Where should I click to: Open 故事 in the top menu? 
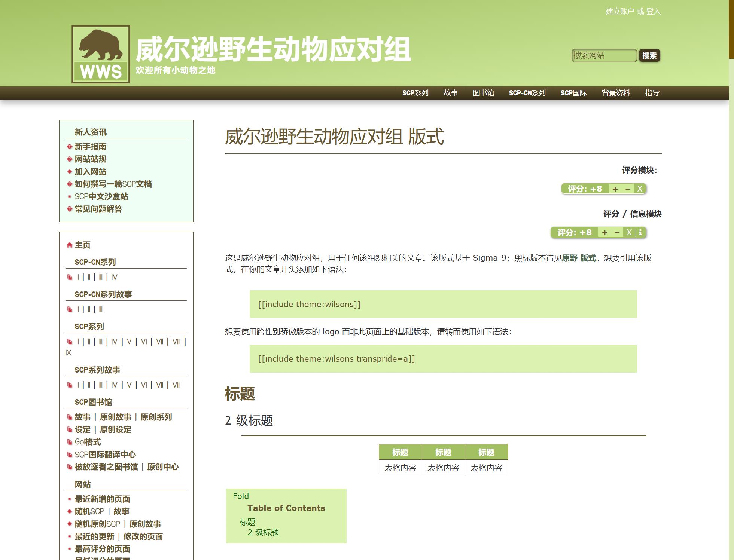(451, 93)
